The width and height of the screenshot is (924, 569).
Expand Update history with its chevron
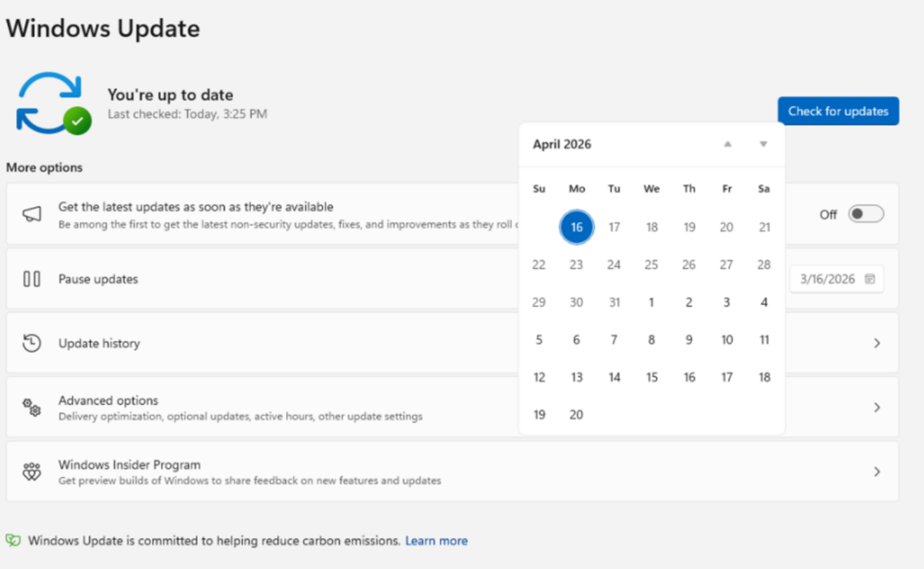point(877,343)
